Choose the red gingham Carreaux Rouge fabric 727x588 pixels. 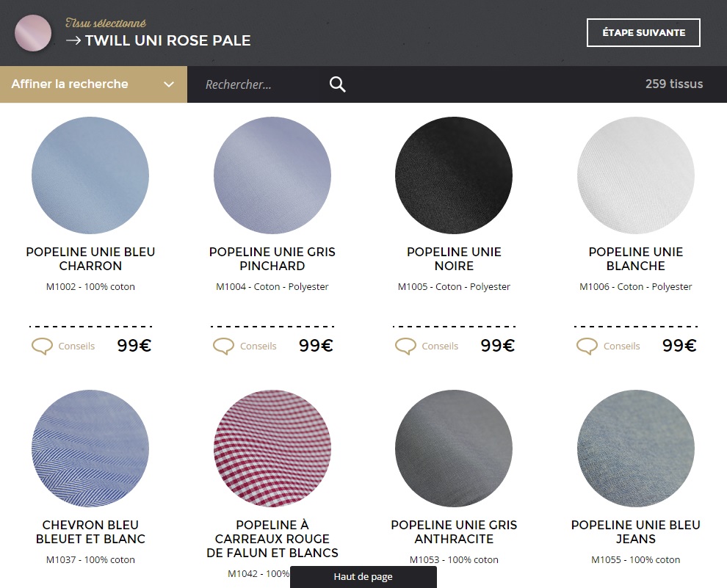point(272,449)
